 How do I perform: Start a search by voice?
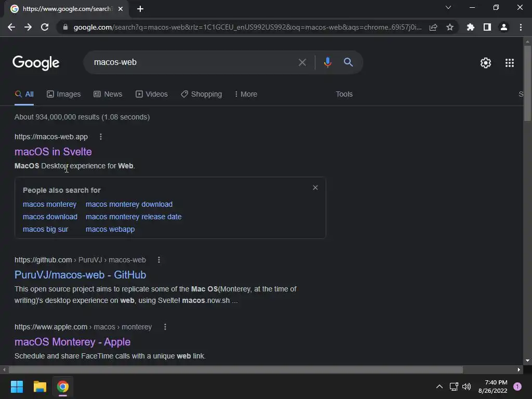click(327, 62)
